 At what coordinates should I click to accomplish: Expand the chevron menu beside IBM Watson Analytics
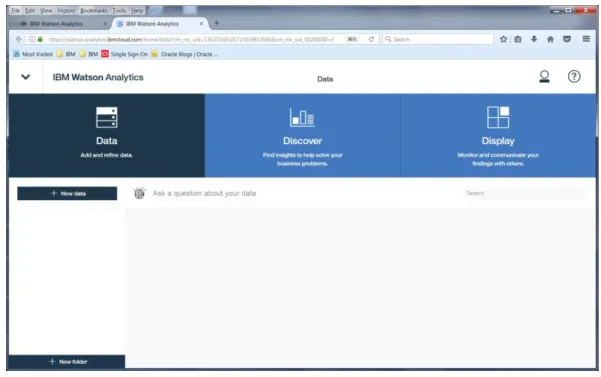pyautogui.click(x=26, y=77)
